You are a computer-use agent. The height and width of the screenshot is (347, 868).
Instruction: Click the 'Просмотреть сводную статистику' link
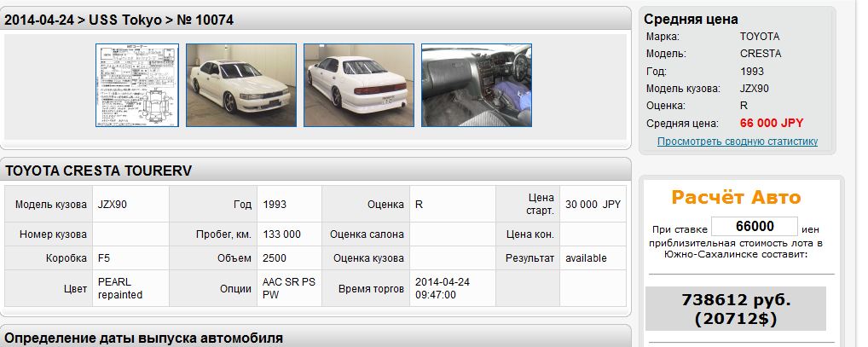click(737, 142)
